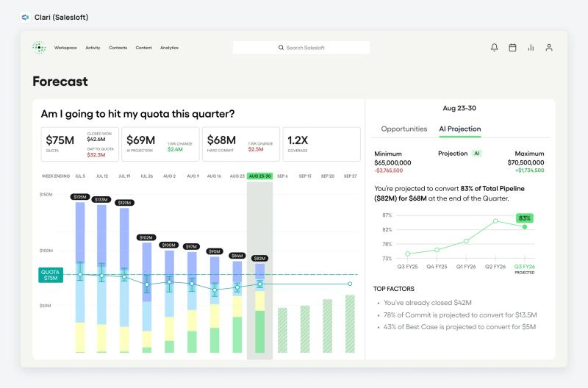
Task: Open the Activity menu
Action: click(x=93, y=48)
